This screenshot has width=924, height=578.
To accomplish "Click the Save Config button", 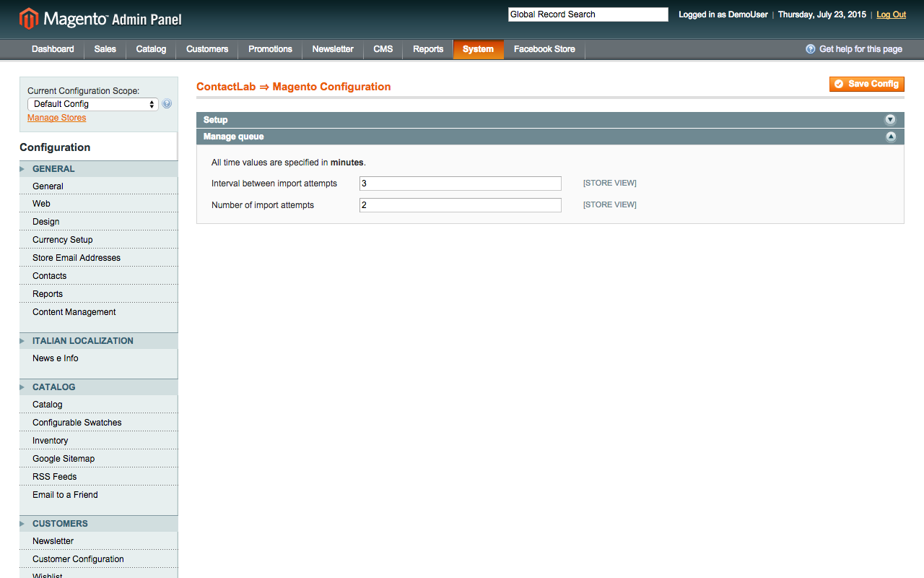I will tap(867, 84).
